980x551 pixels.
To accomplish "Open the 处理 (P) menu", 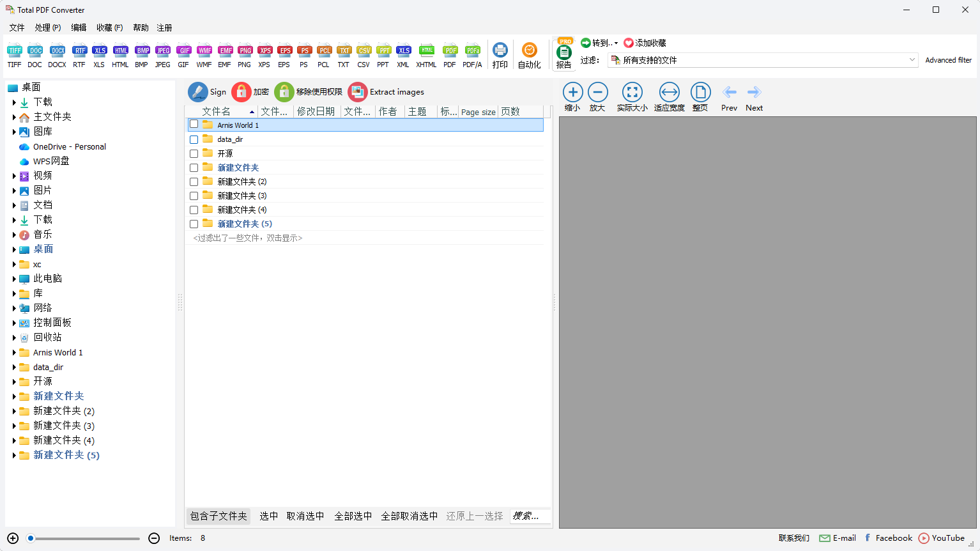I will tap(48, 27).
